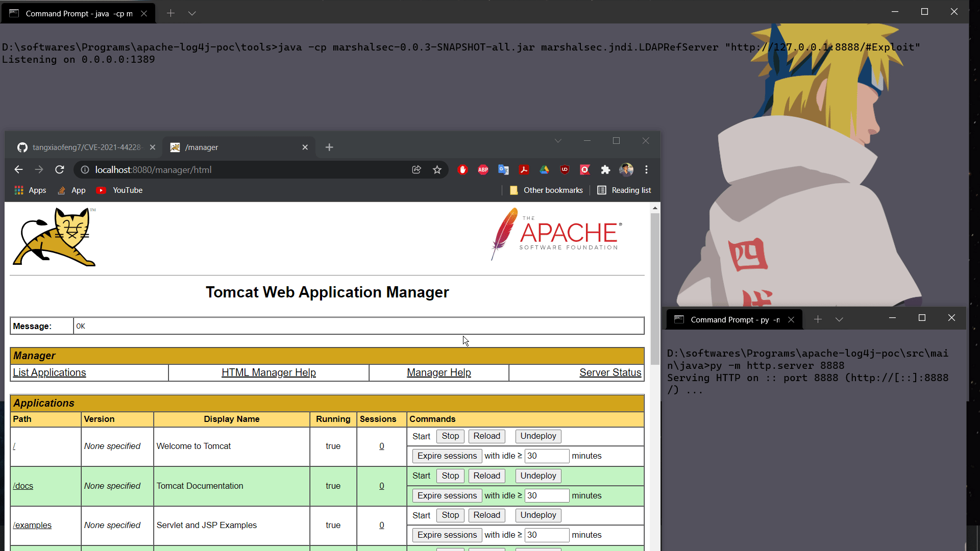The image size is (980, 551).
Task: Share this page from the address bar
Action: [416, 169]
